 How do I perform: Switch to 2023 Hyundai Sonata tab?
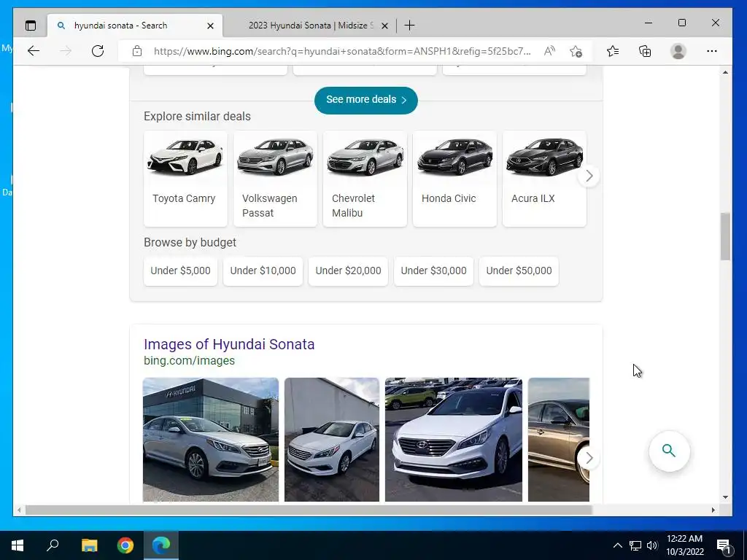311,26
